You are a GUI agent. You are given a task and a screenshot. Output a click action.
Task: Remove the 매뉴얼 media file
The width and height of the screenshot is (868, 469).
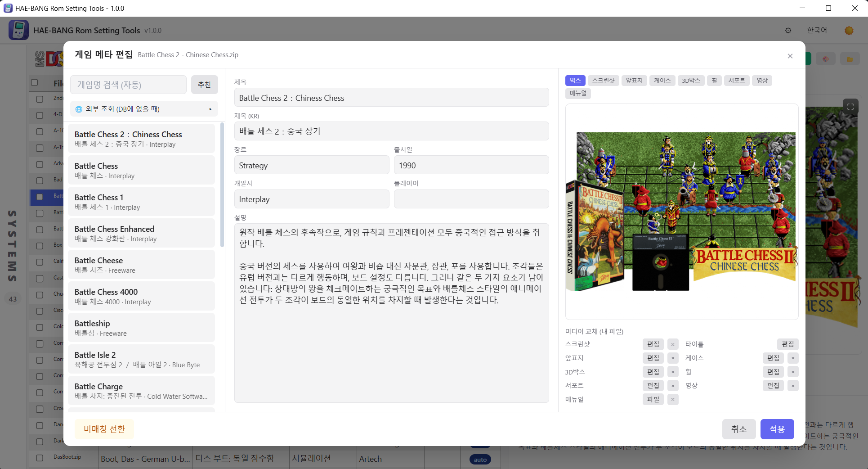coord(673,400)
